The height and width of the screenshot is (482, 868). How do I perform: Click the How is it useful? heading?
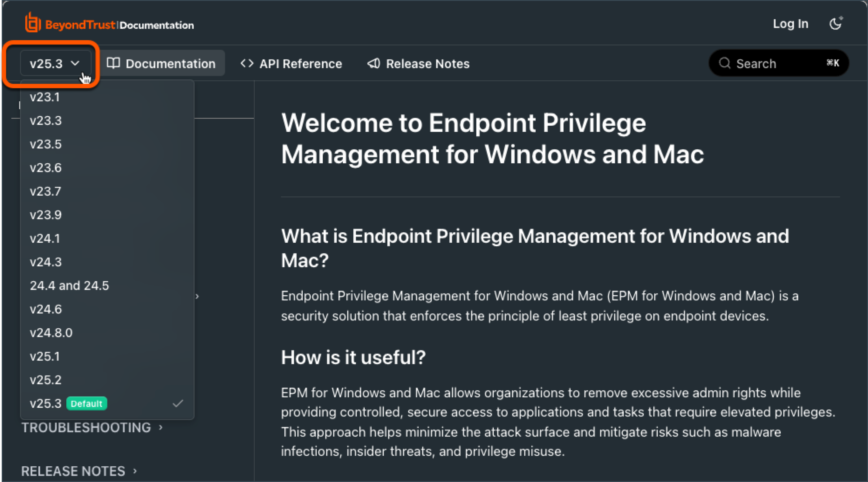tap(353, 357)
